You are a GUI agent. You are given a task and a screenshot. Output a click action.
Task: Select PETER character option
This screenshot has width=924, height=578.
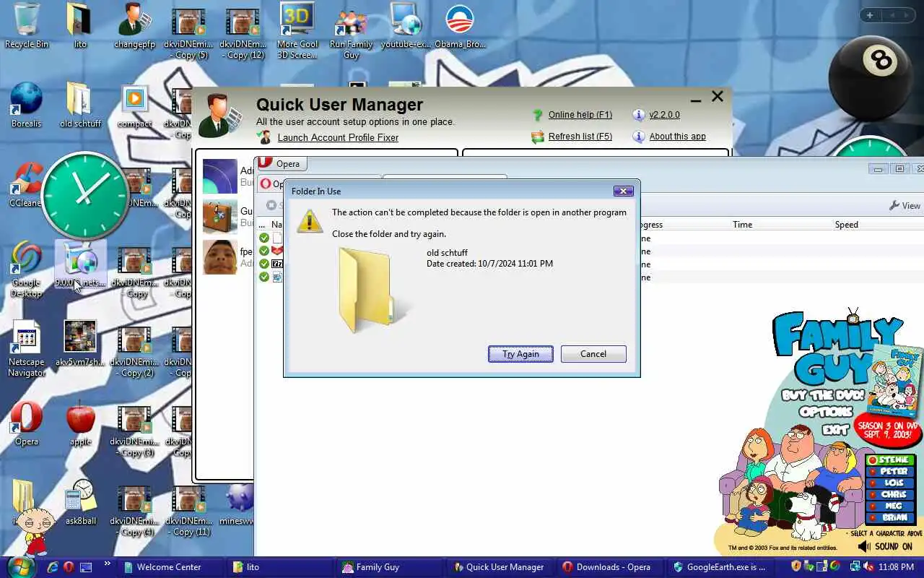point(891,472)
